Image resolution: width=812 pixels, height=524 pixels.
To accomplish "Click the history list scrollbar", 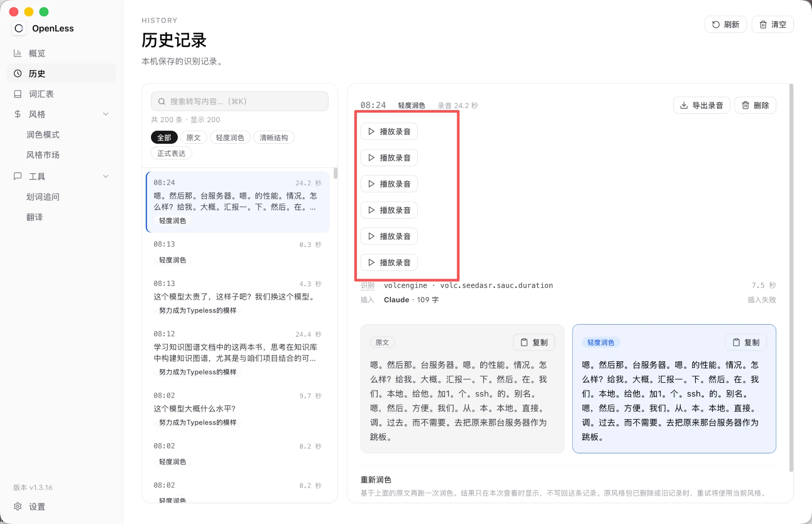I will click(x=335, y=173).
